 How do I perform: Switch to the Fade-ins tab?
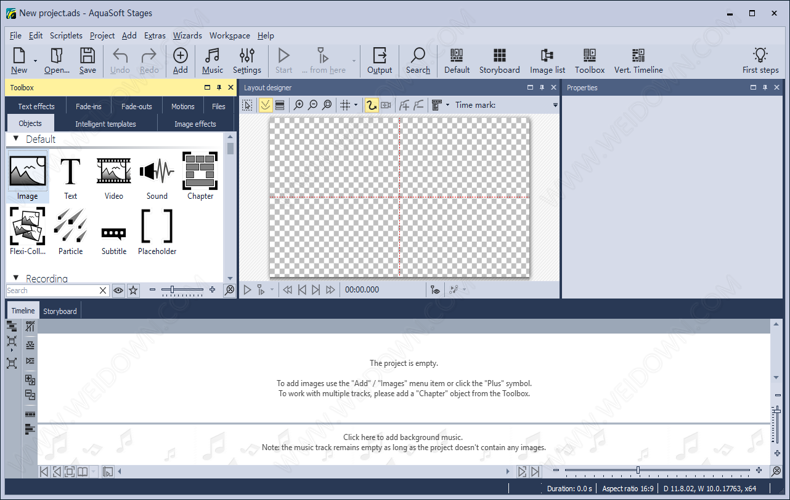[89, 106]
